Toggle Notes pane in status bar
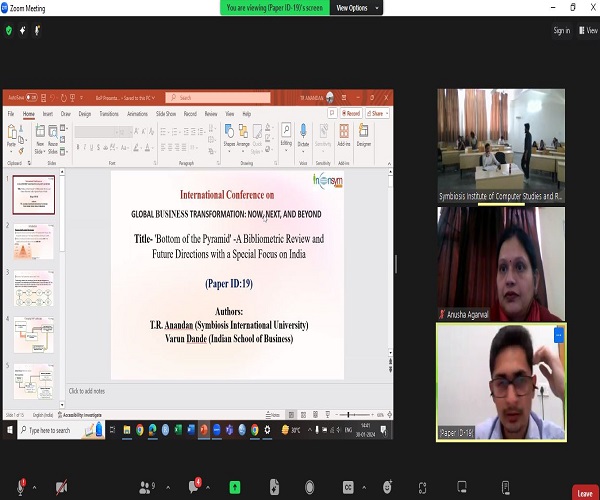 click(272, 415)
